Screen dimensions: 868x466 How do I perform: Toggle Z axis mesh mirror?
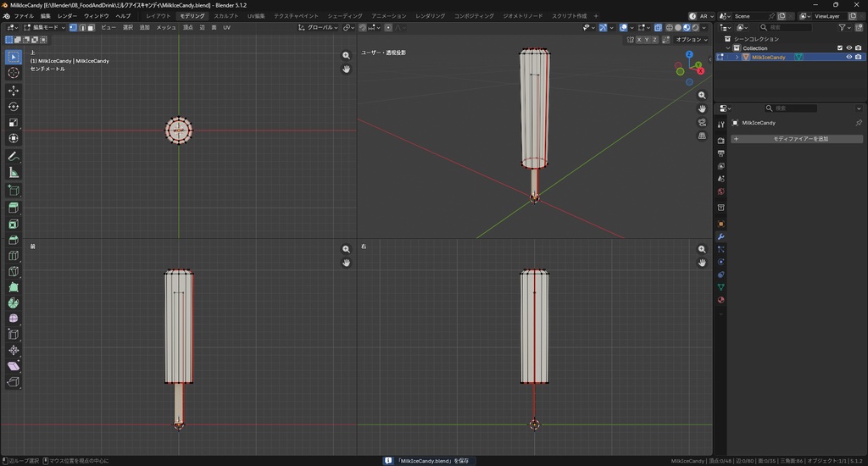pyautogui.click(x=655, y=40)
